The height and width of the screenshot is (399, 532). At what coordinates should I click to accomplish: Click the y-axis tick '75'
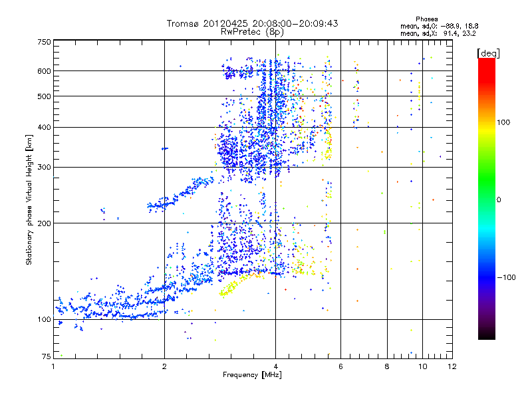[47, 356]
